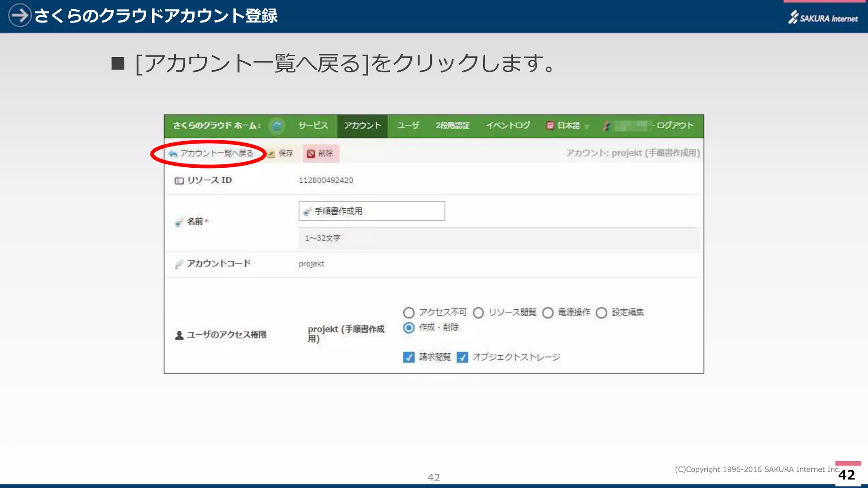This screenshot has width=868, height=488.
Task: Open the イベントログ page
Action: (x=508, y=126)
